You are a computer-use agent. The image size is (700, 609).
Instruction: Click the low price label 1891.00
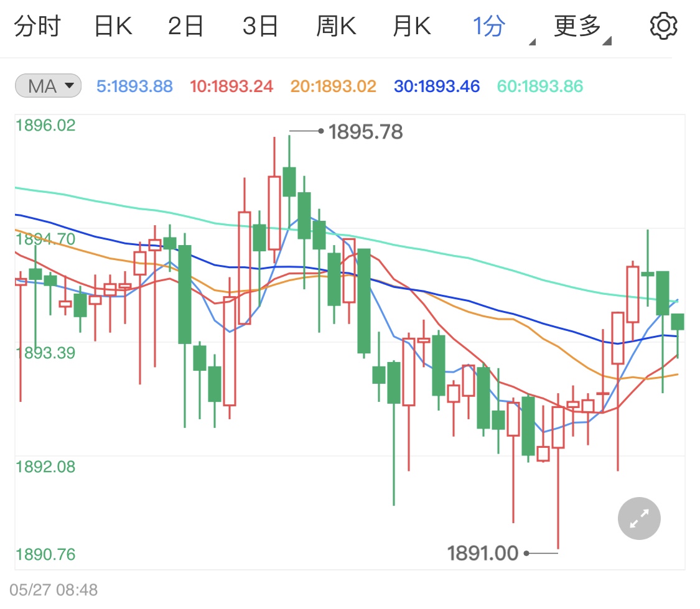point(483,553)
